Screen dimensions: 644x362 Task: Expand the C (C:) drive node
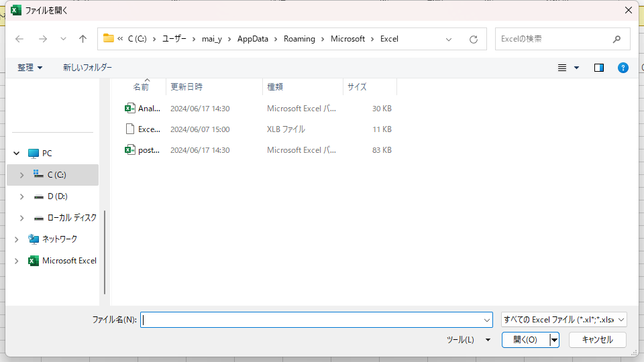(21, 175)
